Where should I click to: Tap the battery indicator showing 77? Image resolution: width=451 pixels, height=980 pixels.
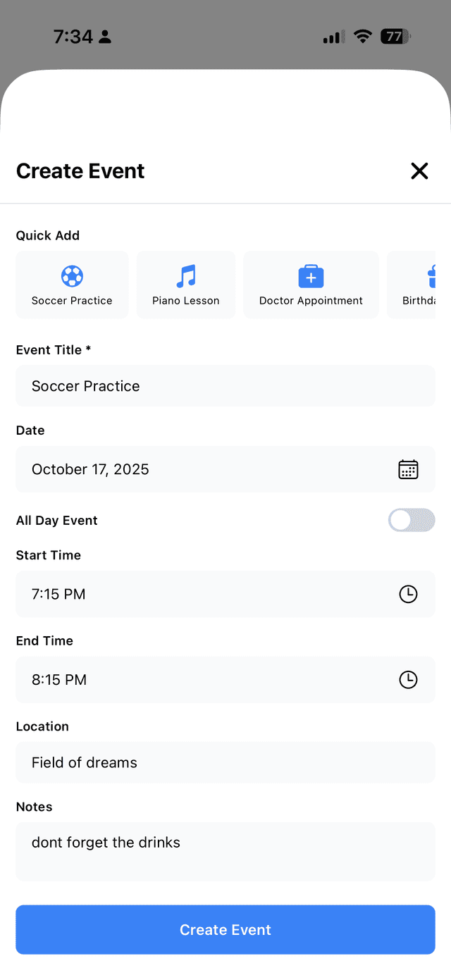click(395, 36)
